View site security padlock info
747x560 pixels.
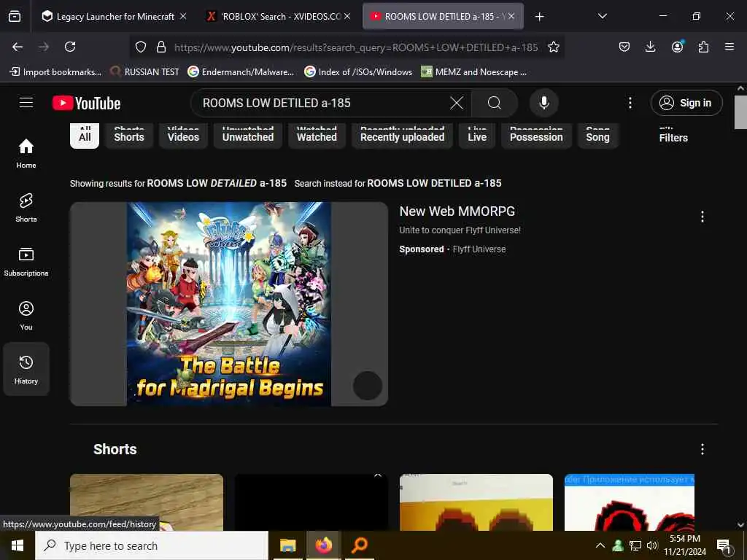161,47
